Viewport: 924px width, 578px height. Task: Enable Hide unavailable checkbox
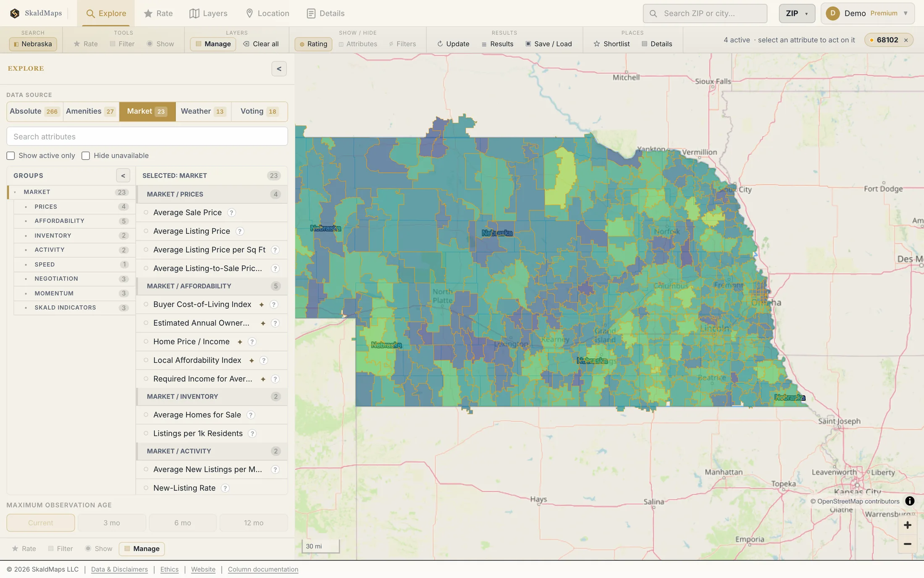coord(86,156)
